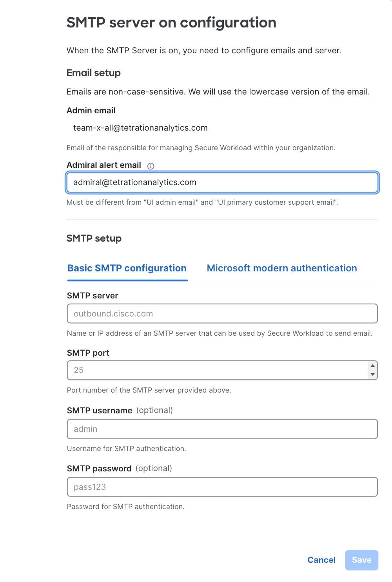Click the "SMTP port" field label
This screenshot has width=392, height=582.
click(88, 353)
